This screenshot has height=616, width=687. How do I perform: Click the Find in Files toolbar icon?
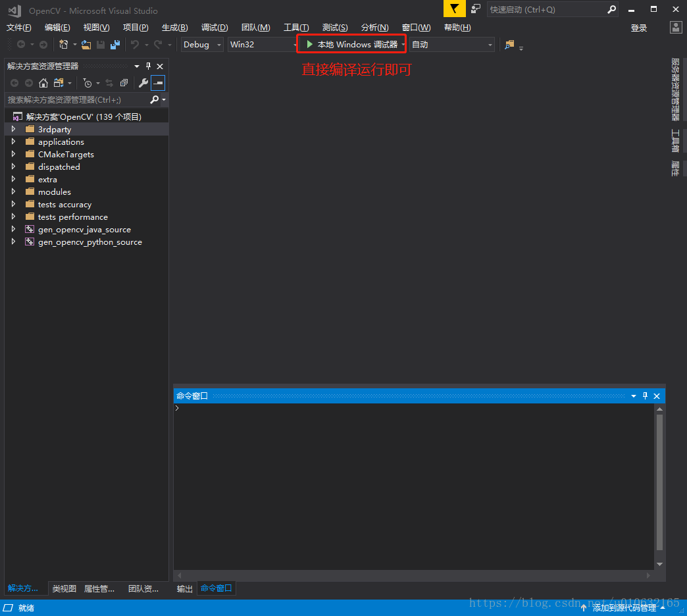[509, 44]
